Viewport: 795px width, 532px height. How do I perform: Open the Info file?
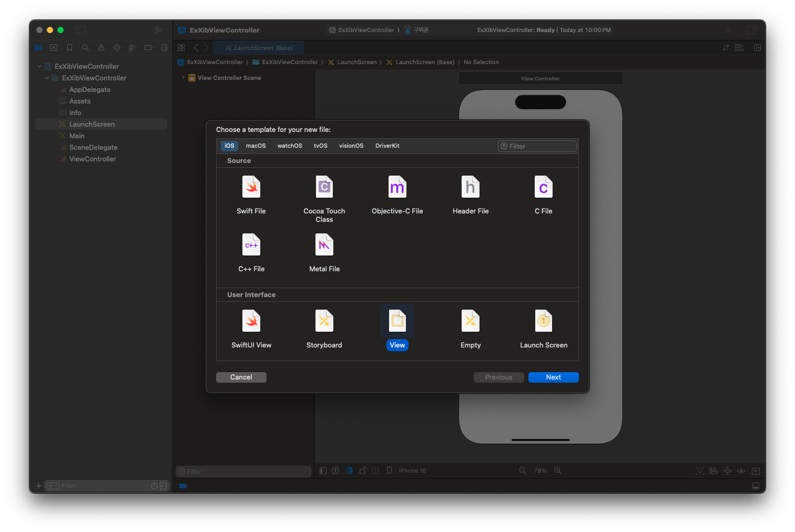click(x=75, y=113)
